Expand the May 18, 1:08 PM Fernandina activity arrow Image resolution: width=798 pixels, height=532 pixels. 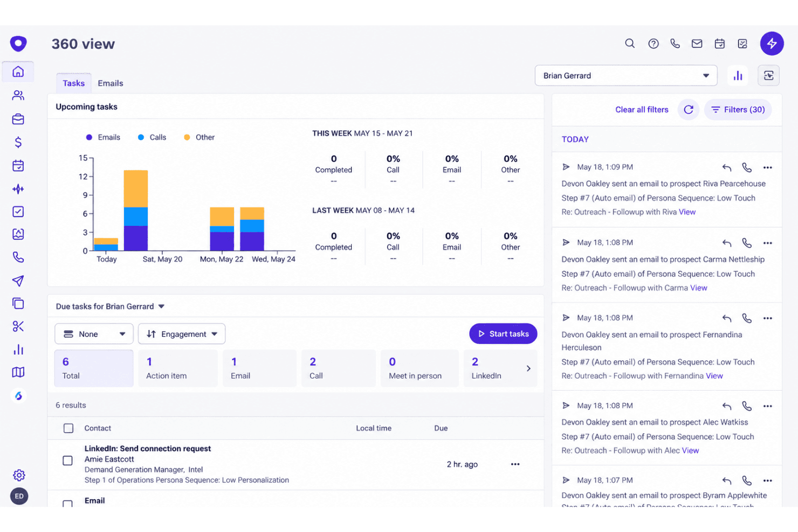[566, 317]
